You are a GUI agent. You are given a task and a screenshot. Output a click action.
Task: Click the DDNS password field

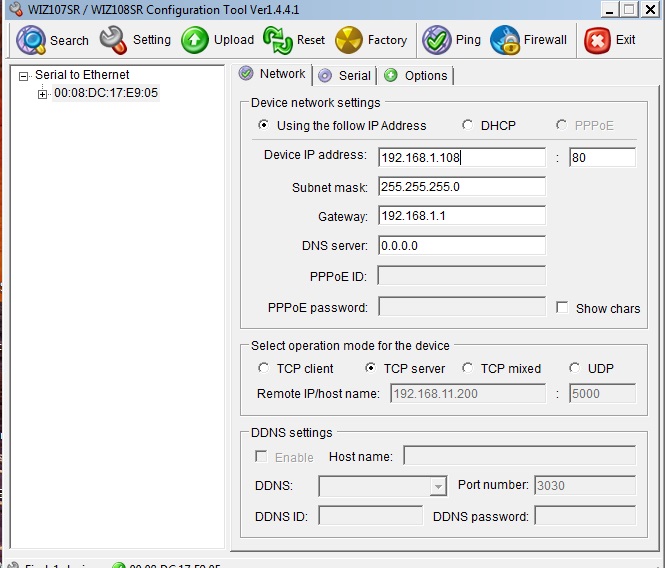(585, 515)
